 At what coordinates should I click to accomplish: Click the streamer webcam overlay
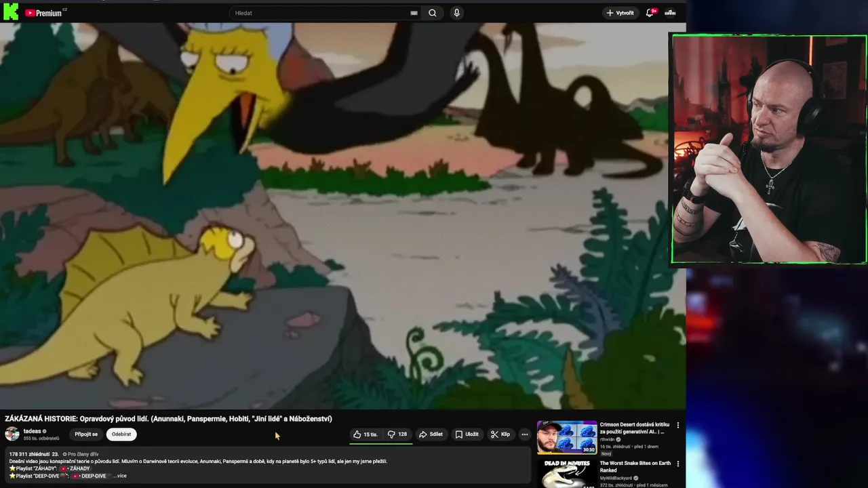pos(769,148)
